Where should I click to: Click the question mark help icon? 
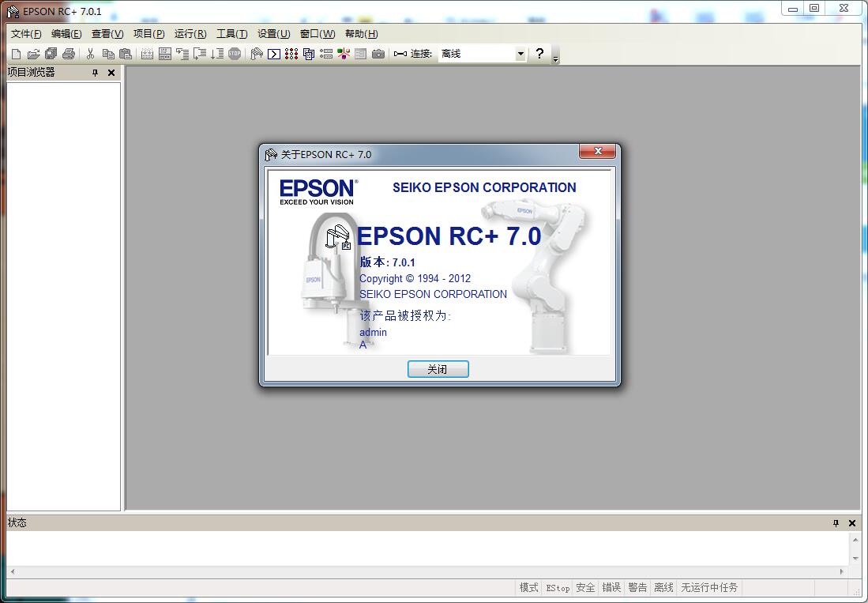(539, 53)
